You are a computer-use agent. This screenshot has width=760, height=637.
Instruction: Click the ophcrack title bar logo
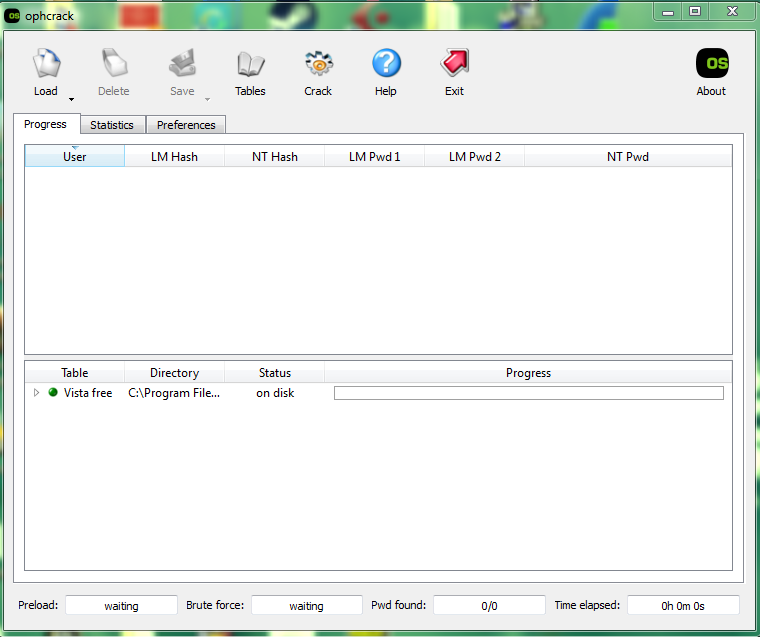pos(13,15)
